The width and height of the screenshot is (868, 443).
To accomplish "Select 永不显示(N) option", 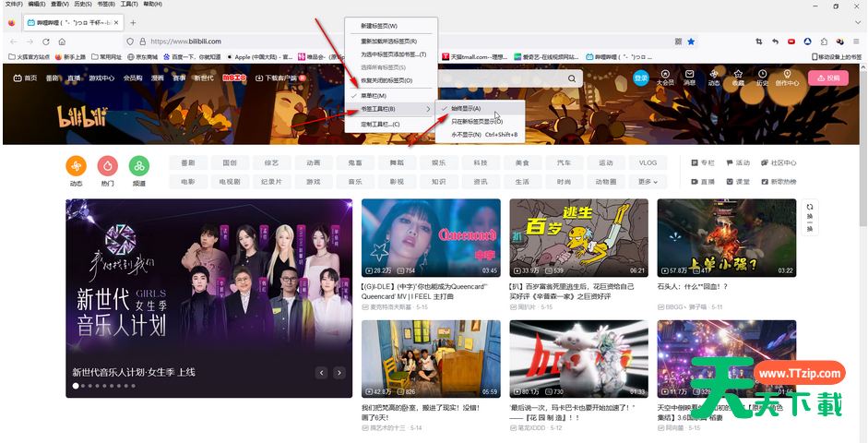I will point(480,134).
